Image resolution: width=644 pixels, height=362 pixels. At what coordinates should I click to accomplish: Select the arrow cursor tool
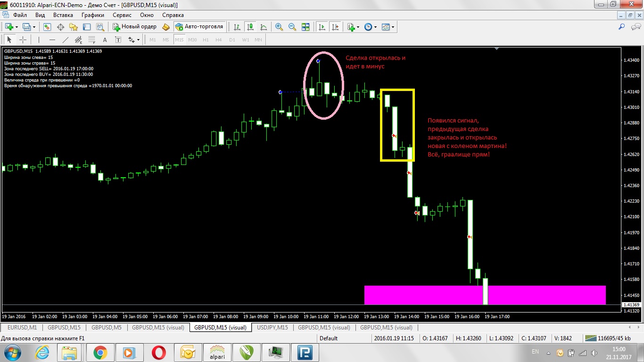click(9, 40)
